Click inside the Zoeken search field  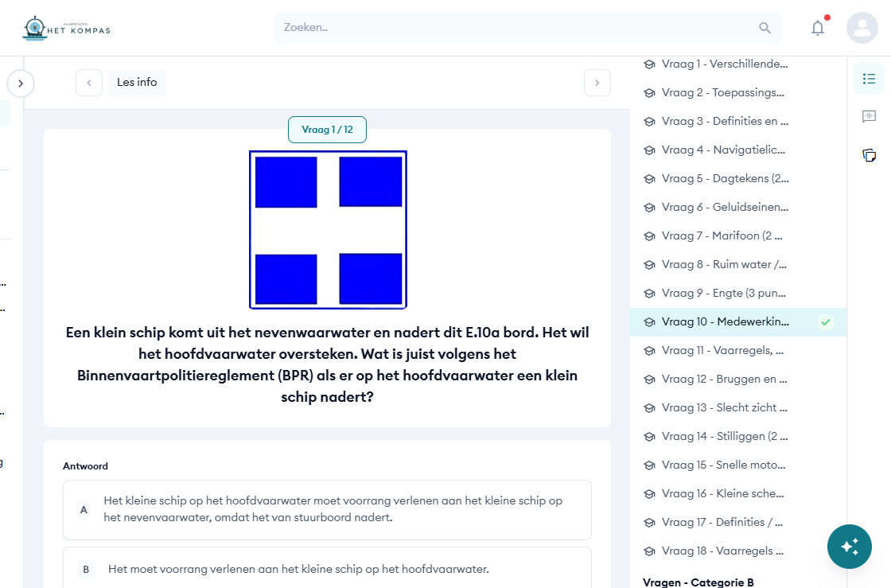[477, 27]
